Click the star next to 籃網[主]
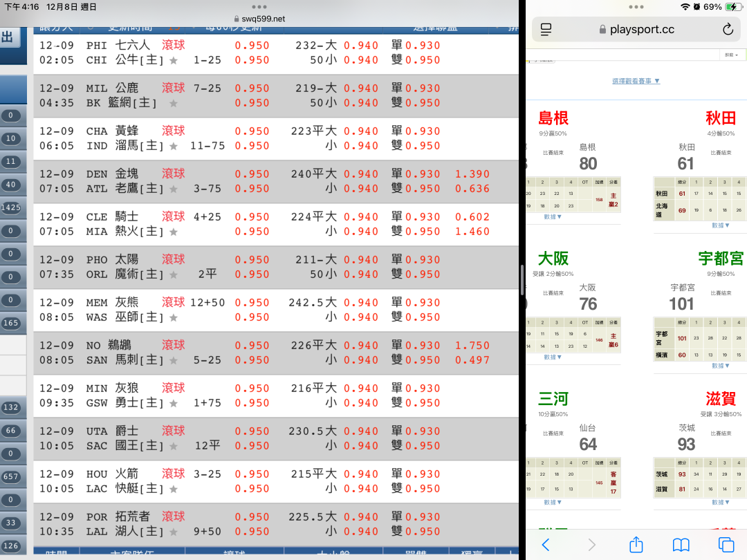Screen dimensions: 747x560 click(174, 103)
